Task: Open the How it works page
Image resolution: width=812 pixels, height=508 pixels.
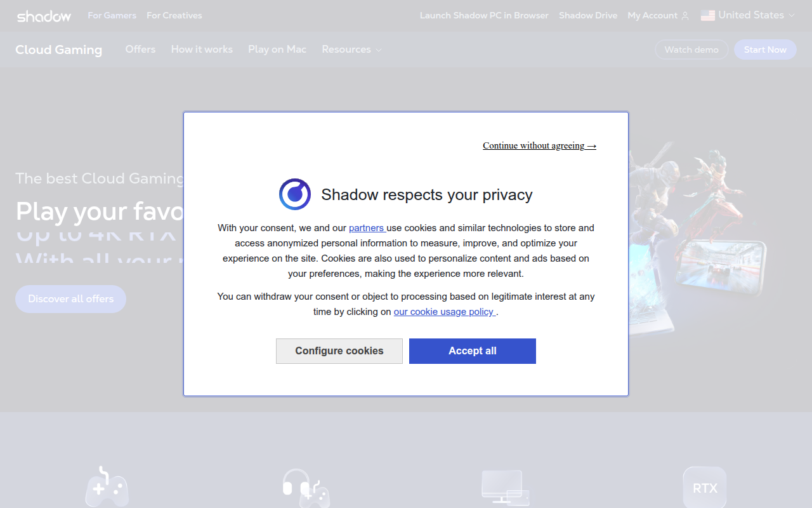Action: [x=202, y=50]
